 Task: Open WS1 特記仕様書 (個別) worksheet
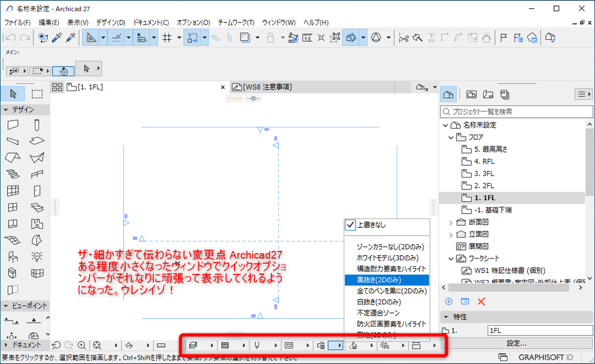point(510,270)
